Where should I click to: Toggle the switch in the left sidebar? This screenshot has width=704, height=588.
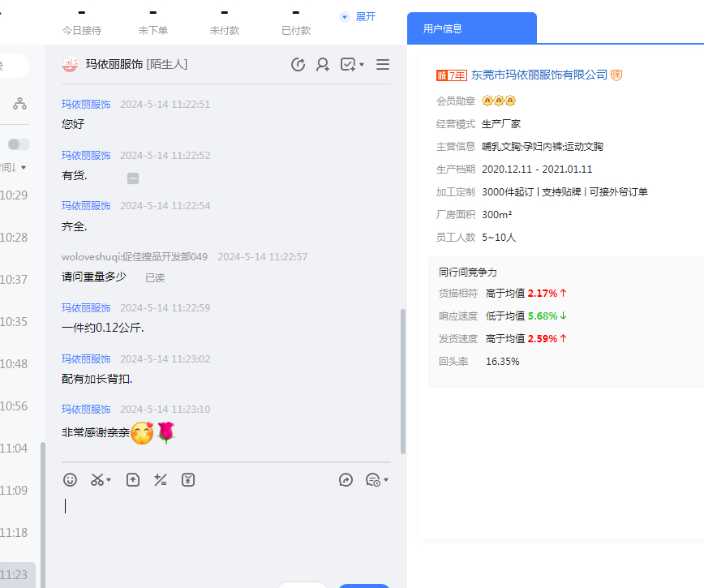coord(18,144)
